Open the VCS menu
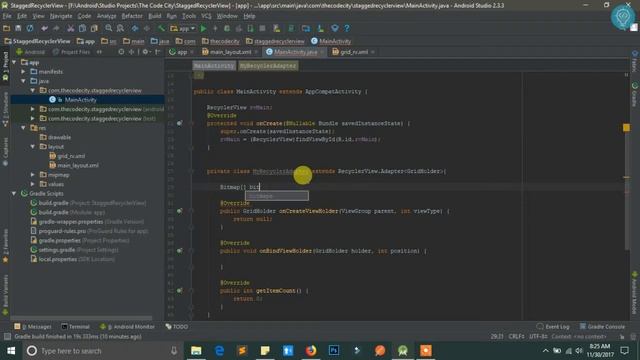 coord(206,16)
